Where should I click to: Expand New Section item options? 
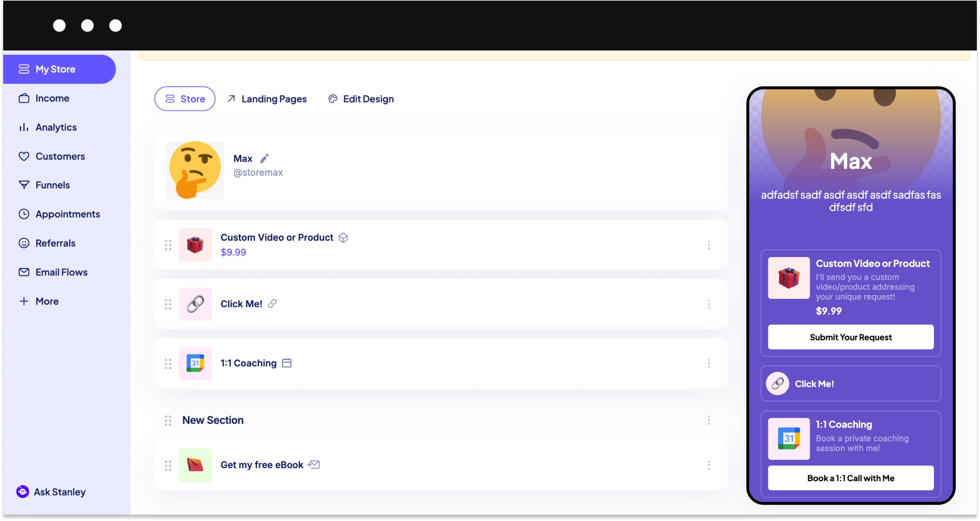709,420
